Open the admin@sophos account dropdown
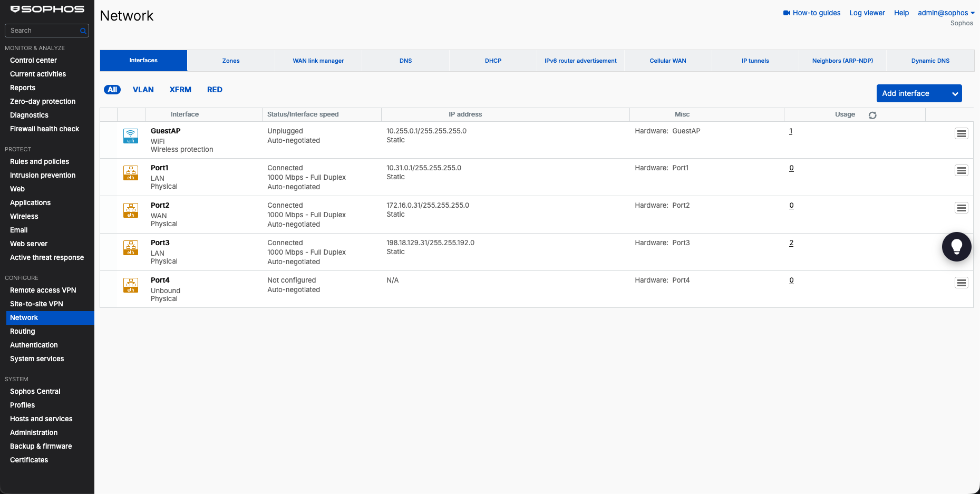This screenshot has height=494, width=980. (x=946, y=13)
